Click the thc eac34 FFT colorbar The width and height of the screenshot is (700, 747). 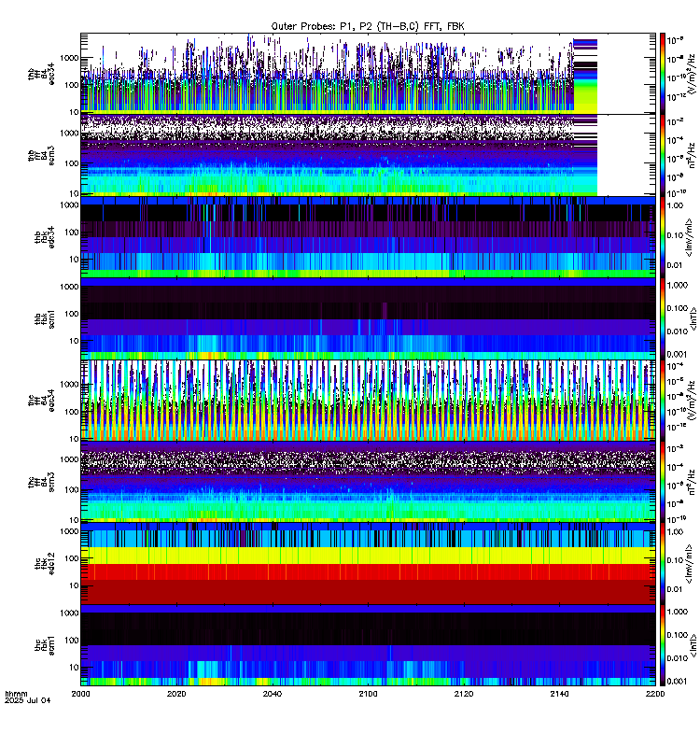663,401
